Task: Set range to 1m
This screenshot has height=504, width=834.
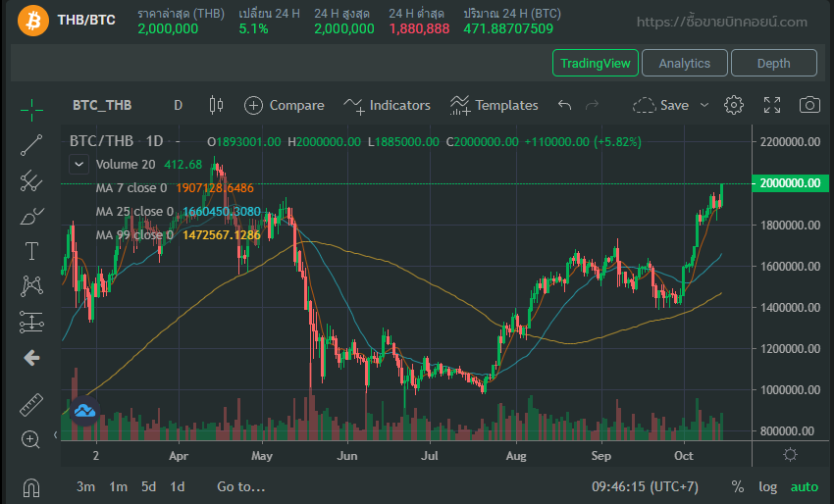Action: [118, 486]
